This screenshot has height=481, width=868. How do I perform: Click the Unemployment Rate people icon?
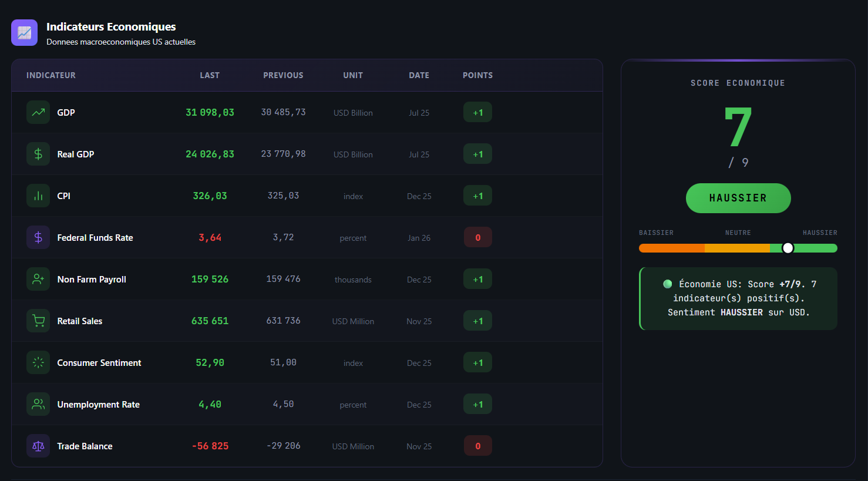tap(38, 405)
